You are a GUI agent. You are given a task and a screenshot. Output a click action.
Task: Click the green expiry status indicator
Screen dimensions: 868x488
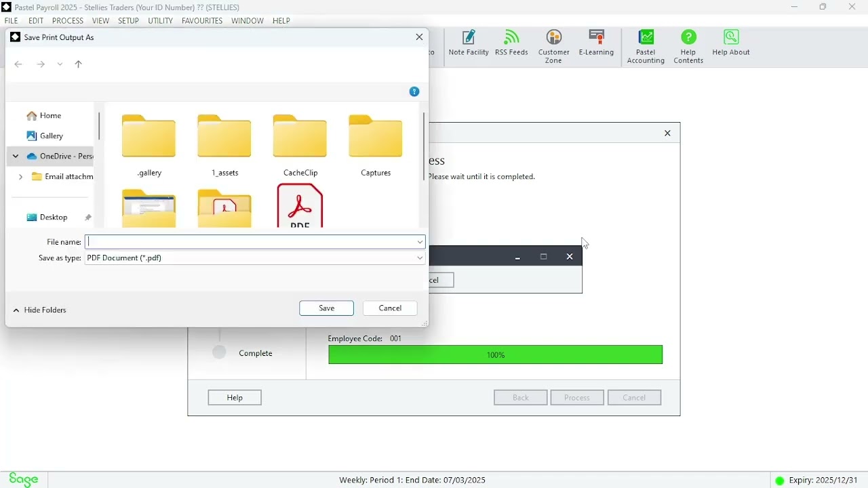780,481
